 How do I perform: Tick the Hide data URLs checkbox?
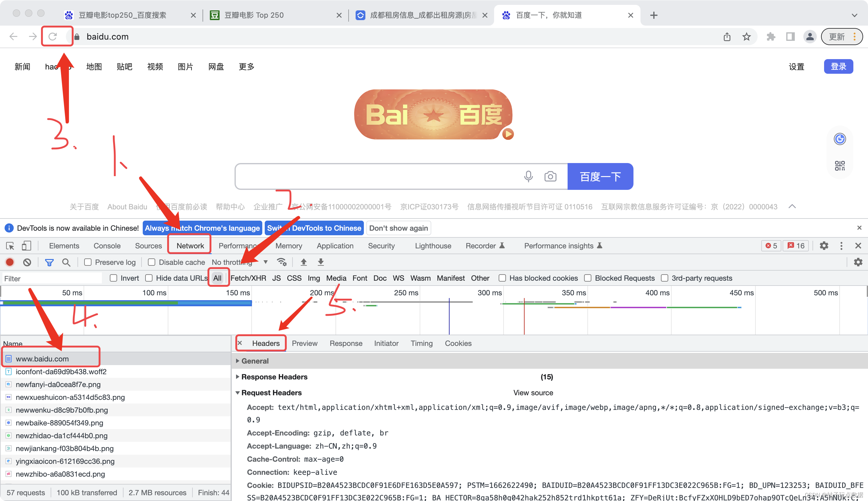149,278
